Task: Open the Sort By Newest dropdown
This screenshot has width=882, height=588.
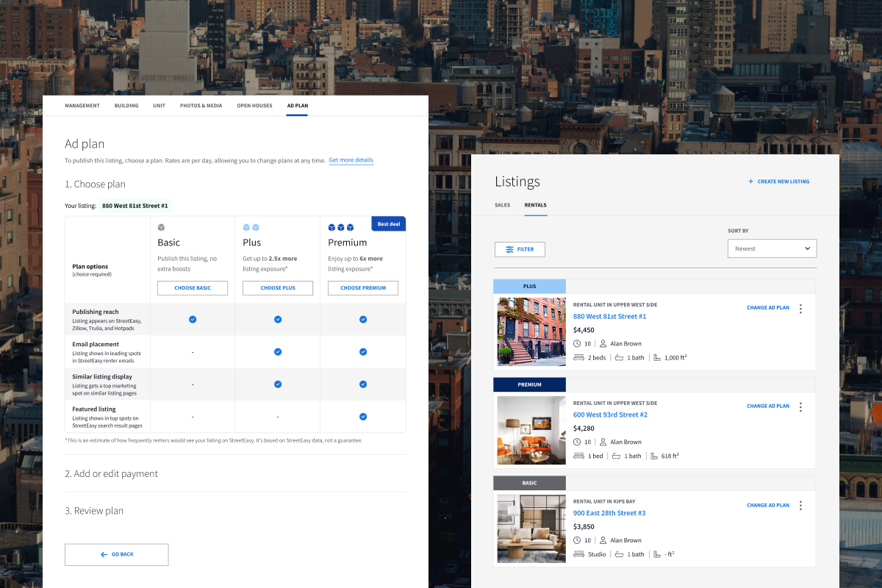Action: click(772, 248)
